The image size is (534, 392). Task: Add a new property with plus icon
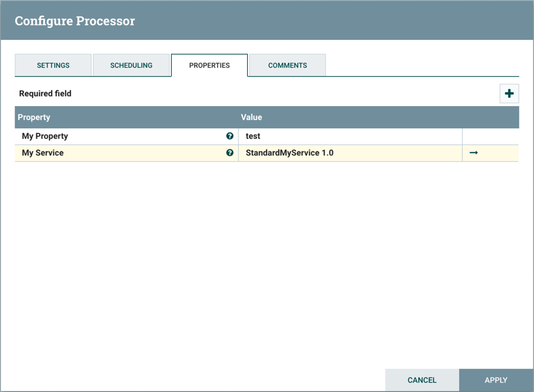point(509,93)
